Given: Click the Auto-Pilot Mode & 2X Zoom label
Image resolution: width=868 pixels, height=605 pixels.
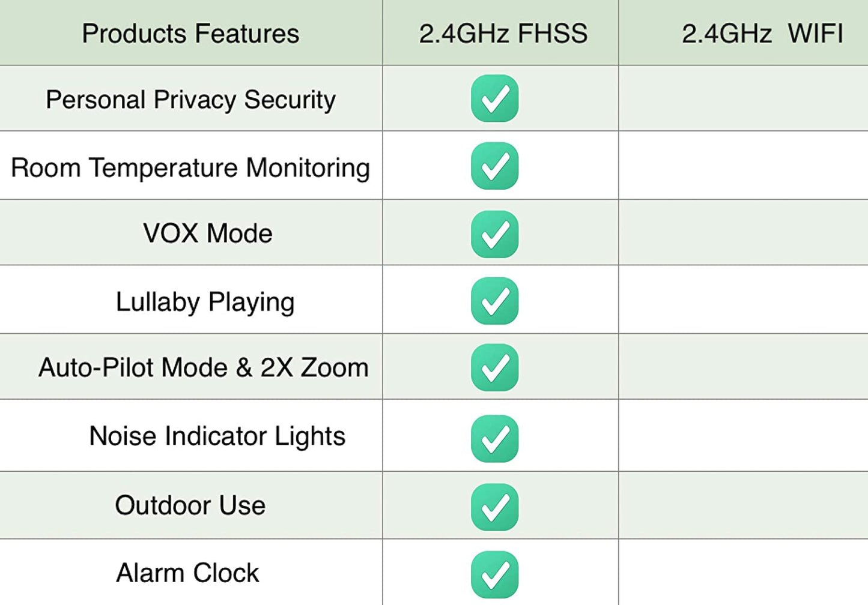Looking at the screenshot, I should click(x=203, y=367).
